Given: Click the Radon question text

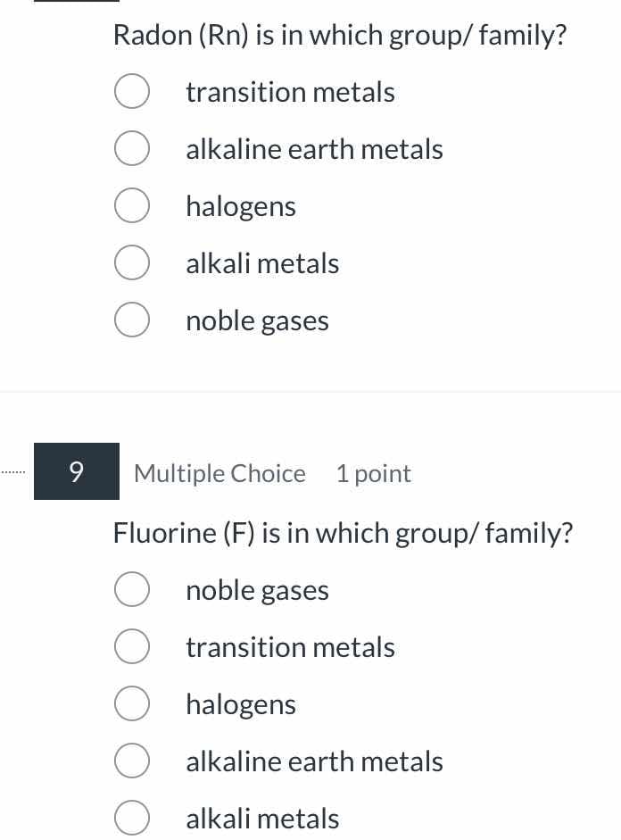Looking at the screenshot, I should coord(340,35).
